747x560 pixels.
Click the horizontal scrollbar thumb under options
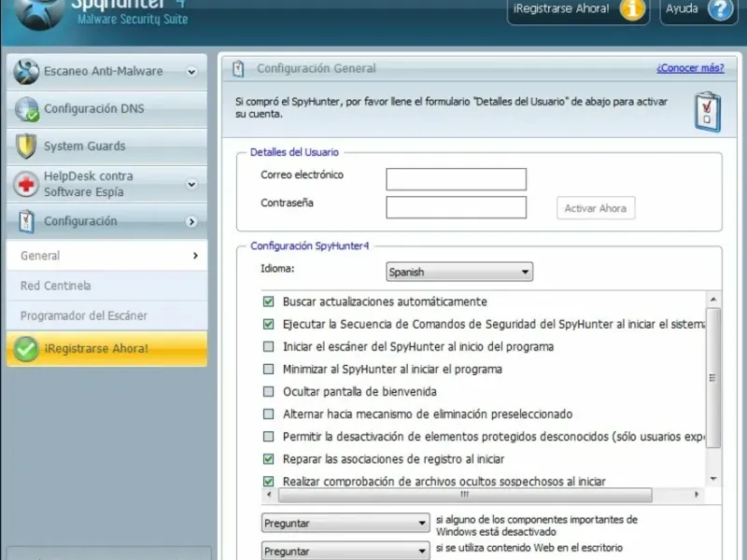coord(465,495)
